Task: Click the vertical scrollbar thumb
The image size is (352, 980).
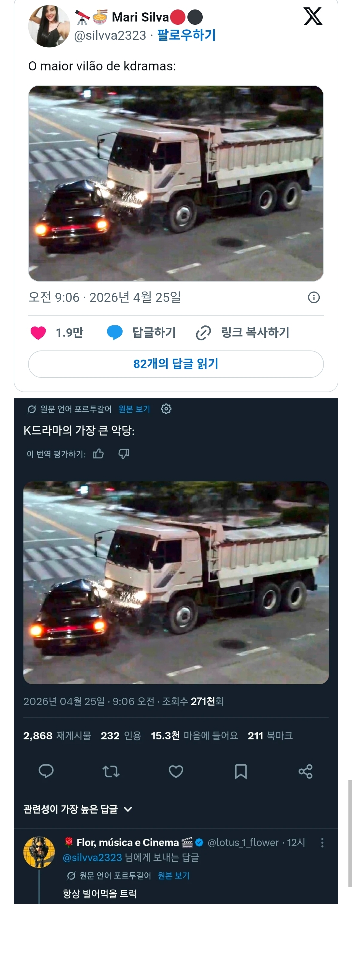Action: coord(350,833)
